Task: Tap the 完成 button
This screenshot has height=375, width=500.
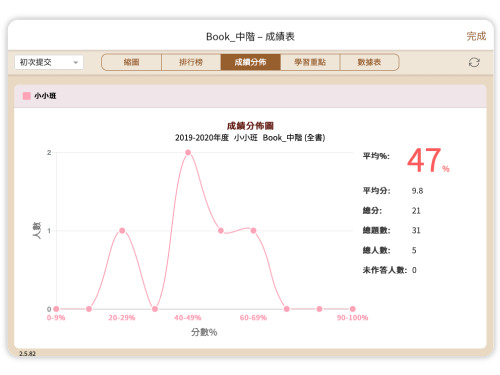Action: tap(476, 36)
